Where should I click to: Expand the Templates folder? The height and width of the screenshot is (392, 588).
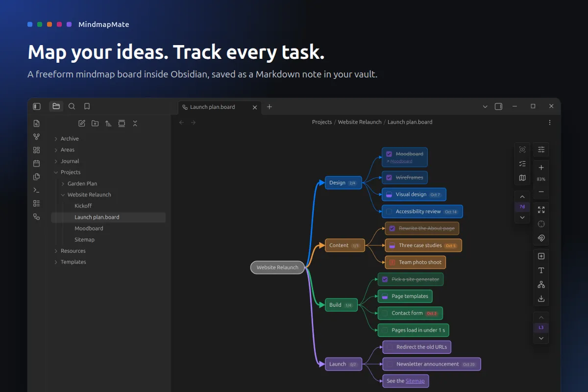pos(56,263)
